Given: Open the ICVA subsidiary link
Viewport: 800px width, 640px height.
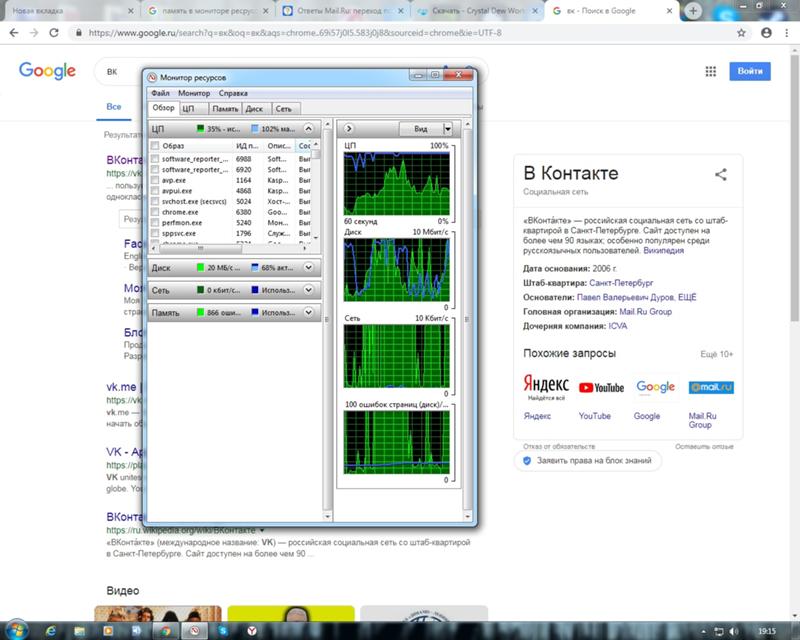Looking at the screenshot, I should point(618,326).
